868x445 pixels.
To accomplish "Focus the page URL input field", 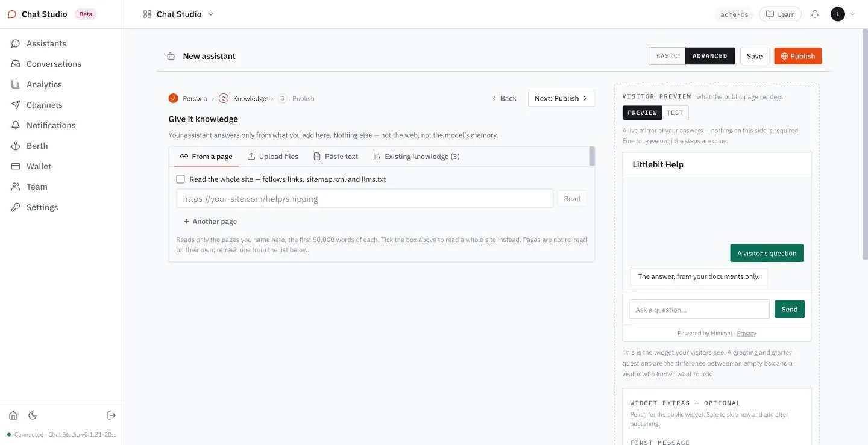I will pos(365,199).
